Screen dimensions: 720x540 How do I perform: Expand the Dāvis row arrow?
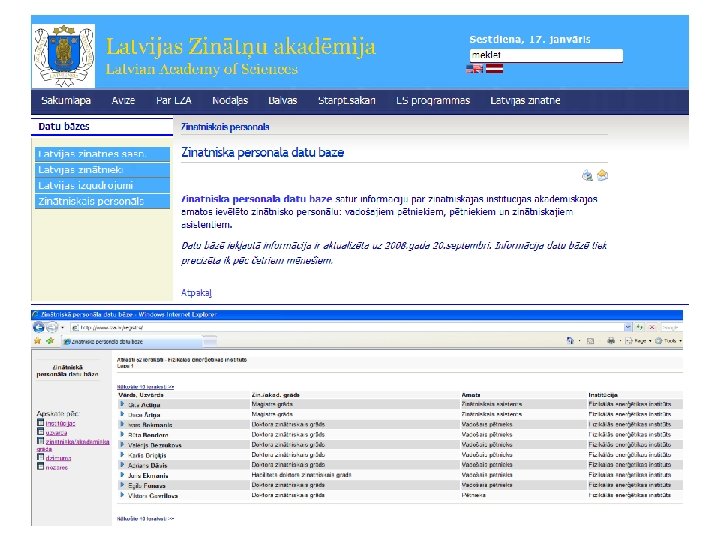coord(122,465)
